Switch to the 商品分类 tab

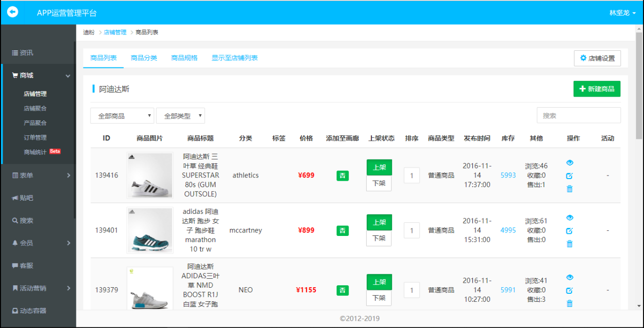click(x=144, y=58)
